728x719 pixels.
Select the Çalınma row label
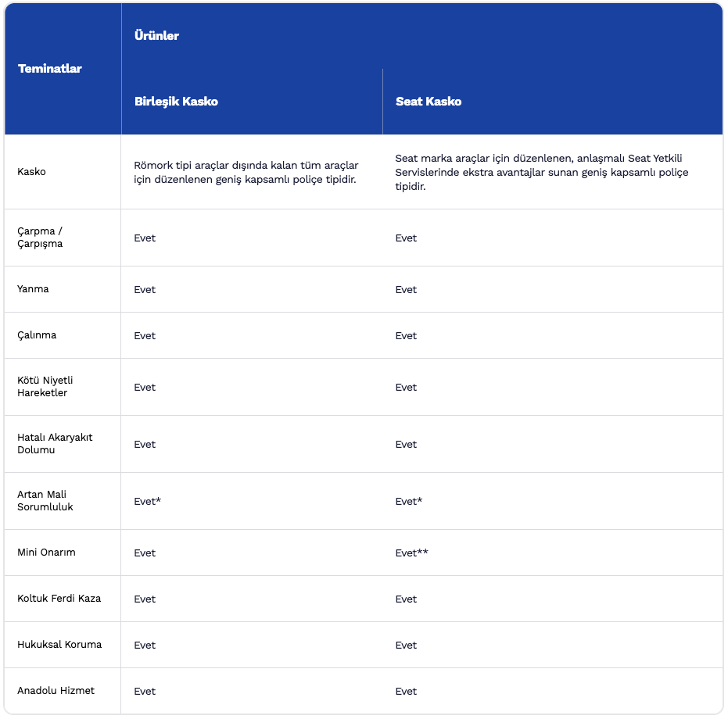click(37, 335)
